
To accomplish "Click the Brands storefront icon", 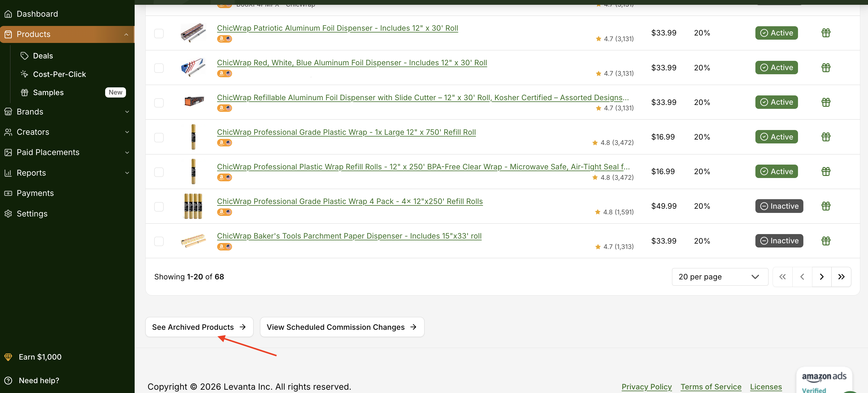I will click(8, 112).
